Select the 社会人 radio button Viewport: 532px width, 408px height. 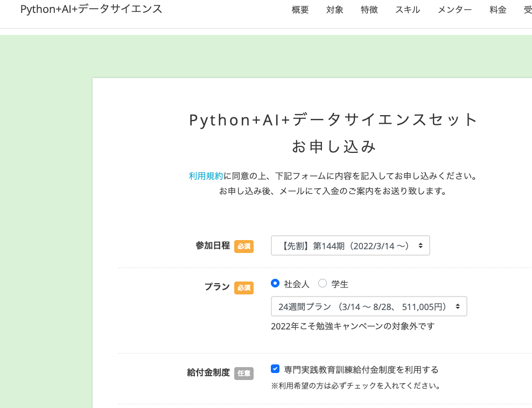coord(275,283)
